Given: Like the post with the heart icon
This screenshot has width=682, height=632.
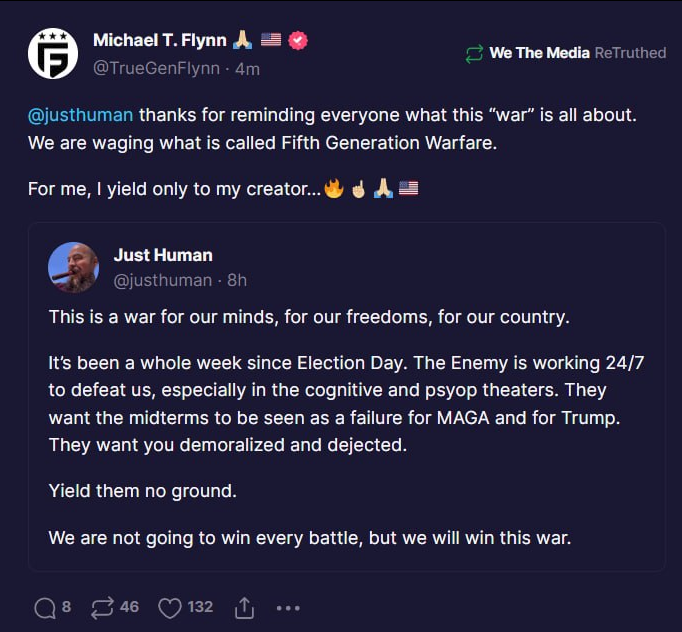Looking at the screenshot, I should 171,607.
